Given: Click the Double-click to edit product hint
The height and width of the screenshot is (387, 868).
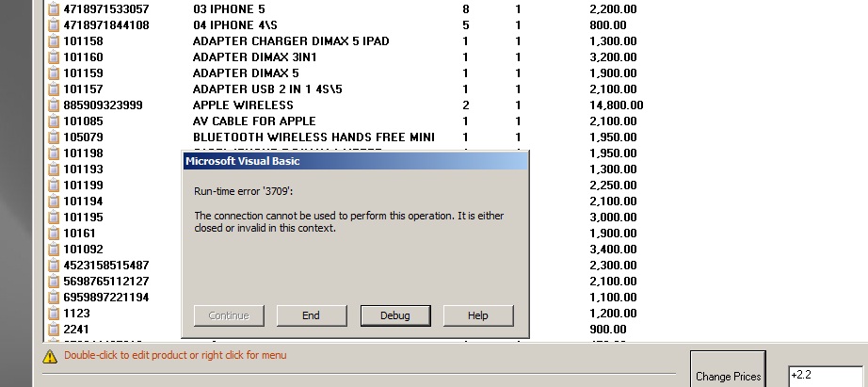Looking at the screenshot, I should click(x=175, y=355).
